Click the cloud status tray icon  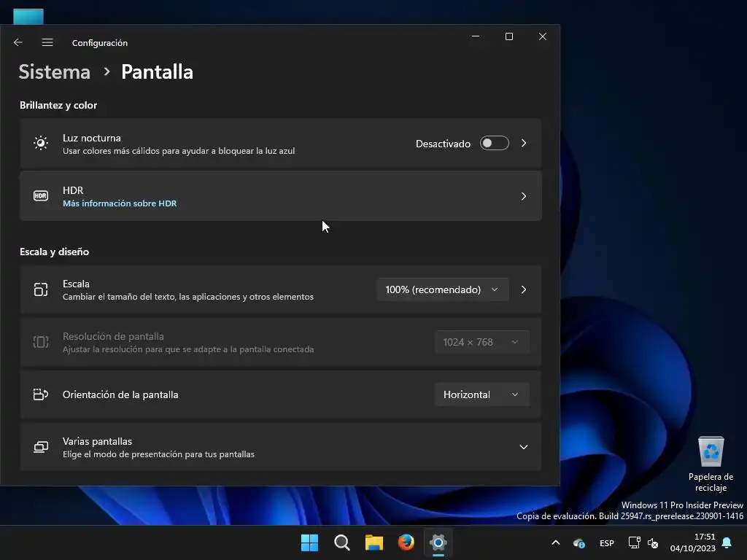point(578,543)
